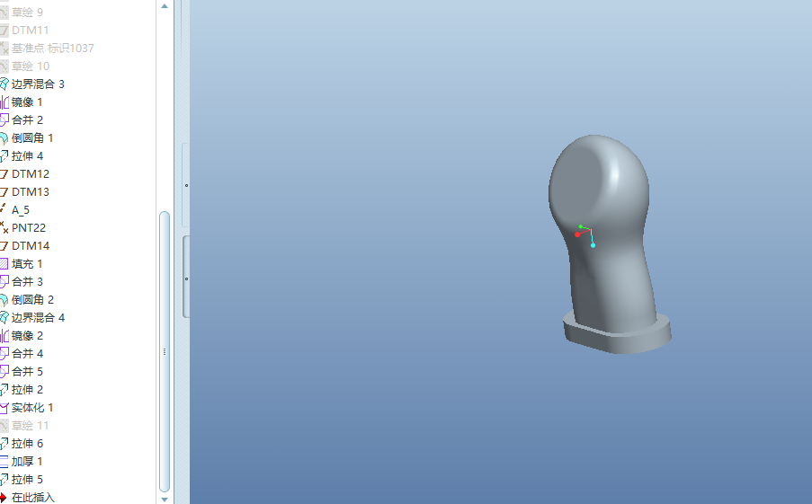The width and height of the screenshot is (812, 504).
Task: Click the red 在此插入 arrow icon
Action: click(4, 498)
